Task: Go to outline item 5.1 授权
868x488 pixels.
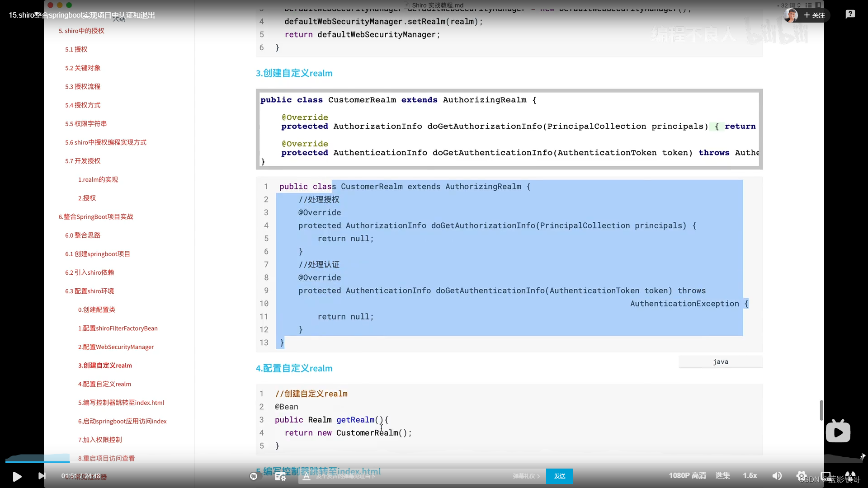Action: coord(76,49)
